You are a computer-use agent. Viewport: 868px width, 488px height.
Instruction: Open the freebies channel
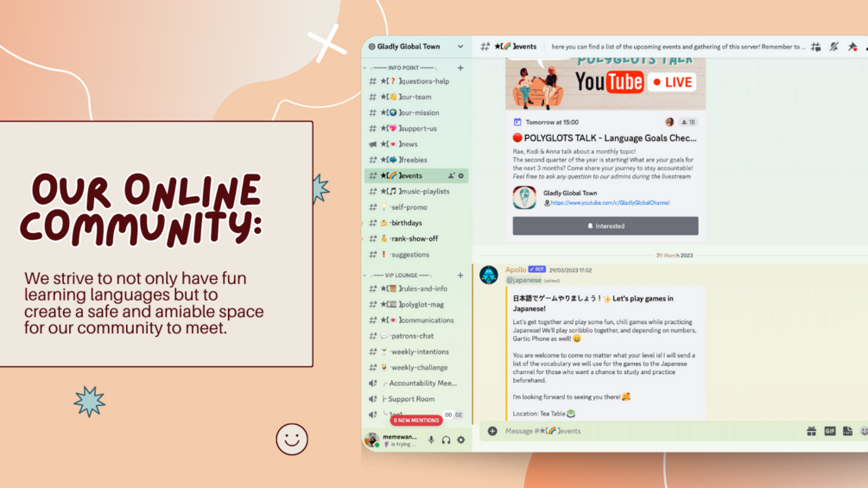pyautogui.click(x=416, y=160)
